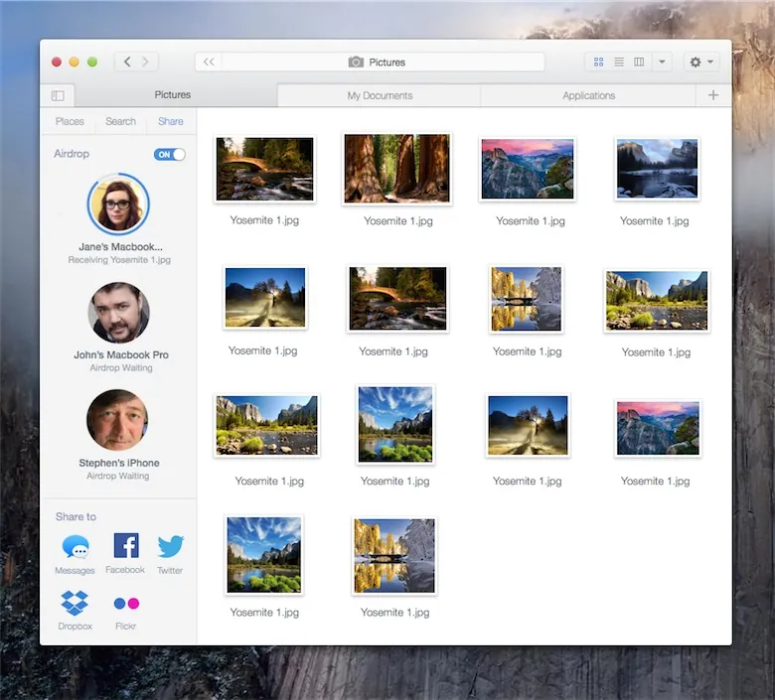Select John's Macbook Pro avatar
This screenshot has height=700, width=775.
coord(118,312)
